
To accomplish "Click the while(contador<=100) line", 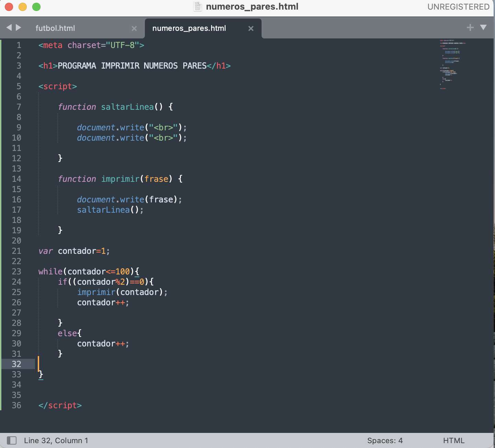I will pyautogui.click(x=89, y=272).
